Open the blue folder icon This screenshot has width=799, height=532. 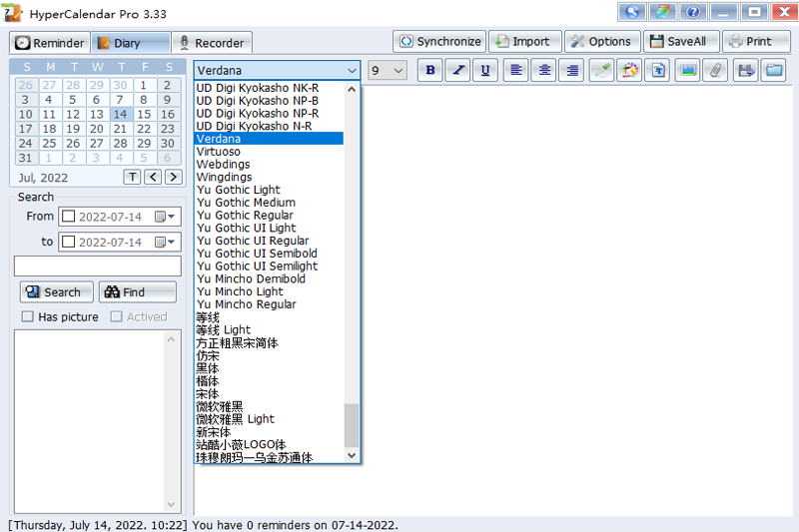click(x=774, y=70)
